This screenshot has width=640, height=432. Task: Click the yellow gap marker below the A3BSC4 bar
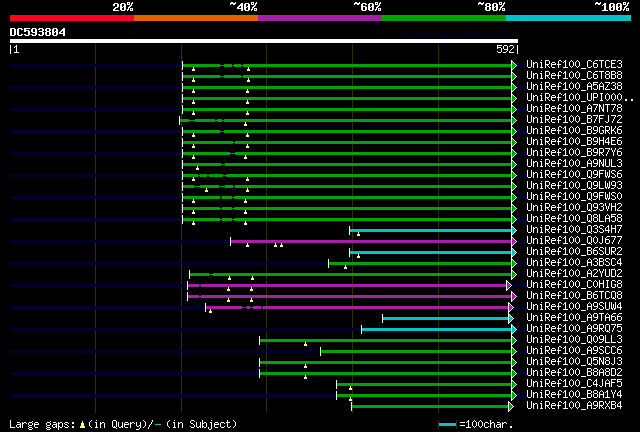coord(345,267)
